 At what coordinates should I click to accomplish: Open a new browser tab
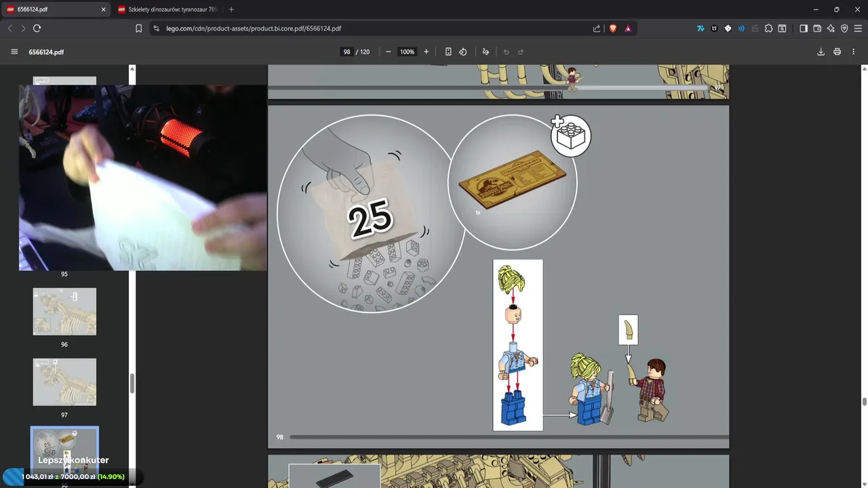(231, 9)
